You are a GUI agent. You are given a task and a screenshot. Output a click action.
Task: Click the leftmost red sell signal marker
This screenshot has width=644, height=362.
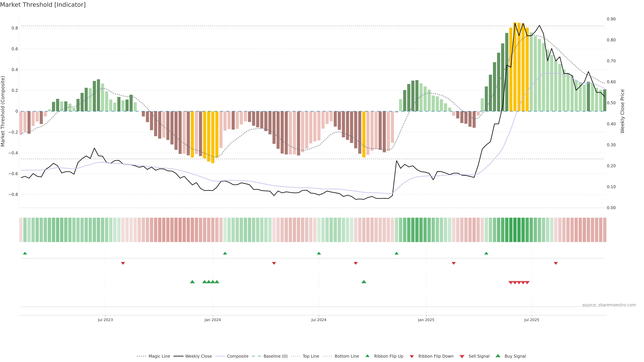tap(511, 283)
